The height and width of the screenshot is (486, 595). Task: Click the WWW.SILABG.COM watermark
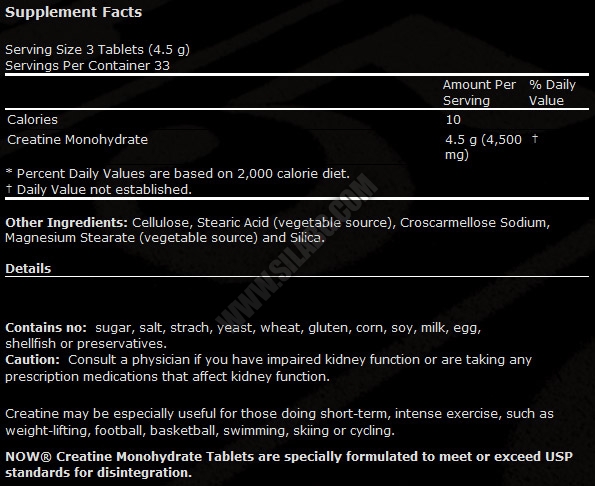pyautogui.click(x=297, y=250)
